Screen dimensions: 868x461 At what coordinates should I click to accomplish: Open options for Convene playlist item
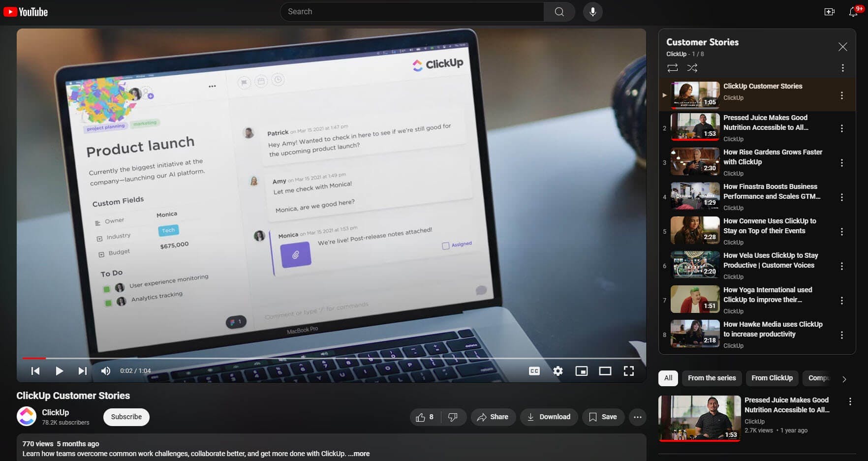[841, 232]
